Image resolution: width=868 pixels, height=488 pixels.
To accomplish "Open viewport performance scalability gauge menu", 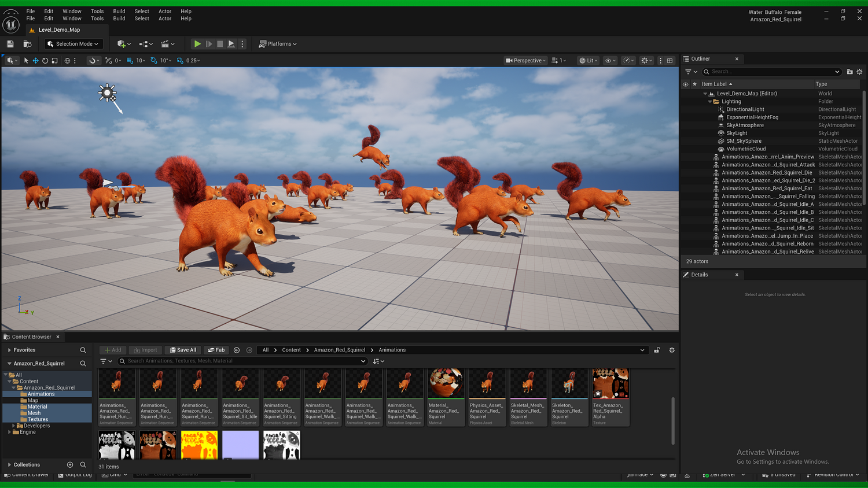I will point(628,61).
